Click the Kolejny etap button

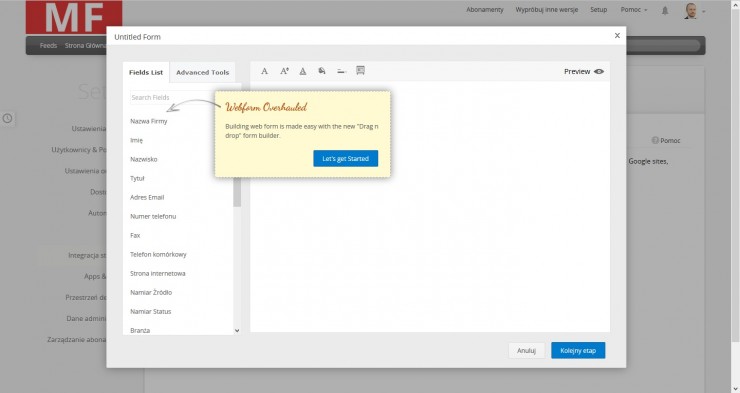(x=578, y=351)
